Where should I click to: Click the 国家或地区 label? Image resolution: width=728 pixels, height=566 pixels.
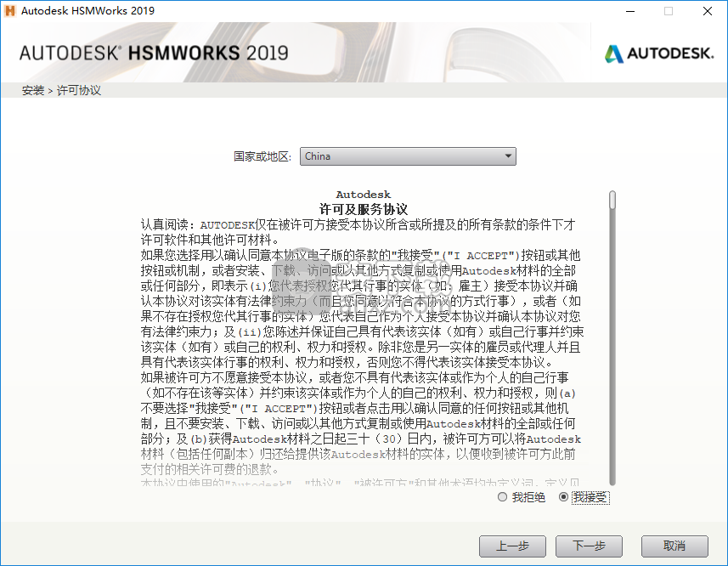coord(262,156)
